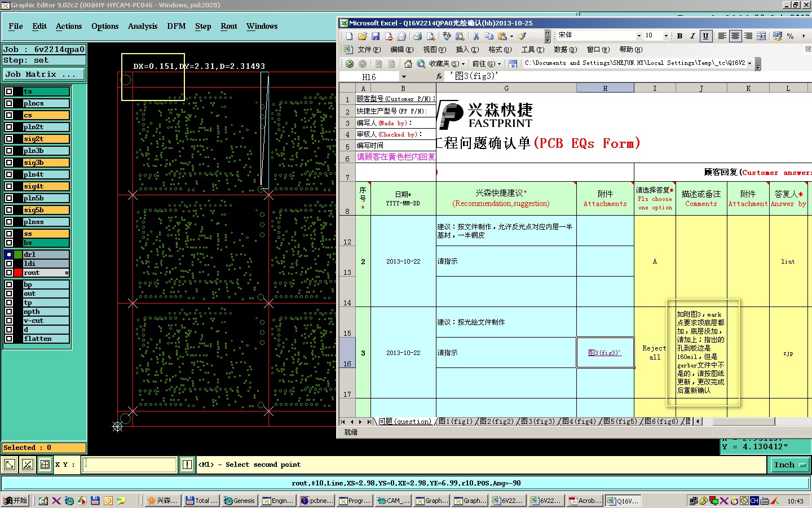
Task: Open Acrobat from the Windows taskbar
Action: pos(585,501)
